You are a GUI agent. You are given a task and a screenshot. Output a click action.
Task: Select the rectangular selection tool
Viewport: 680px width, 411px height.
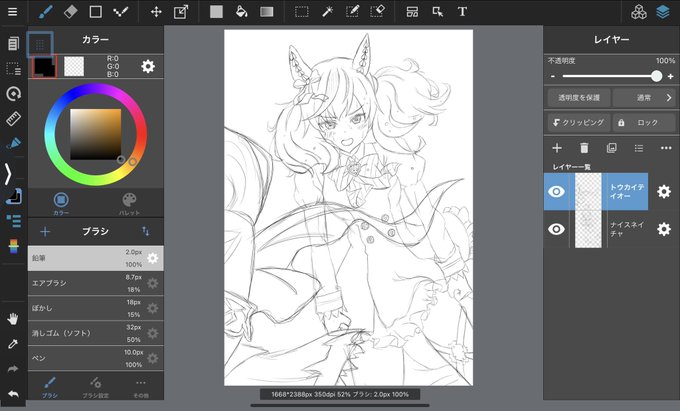[x=301, y=12]
